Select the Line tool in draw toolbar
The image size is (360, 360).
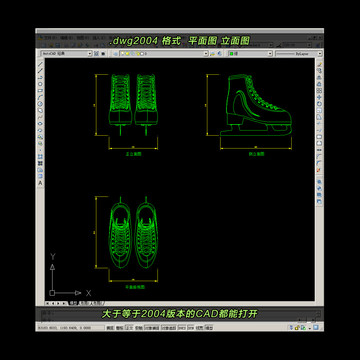pyautogui.click(x=40, y=63)
